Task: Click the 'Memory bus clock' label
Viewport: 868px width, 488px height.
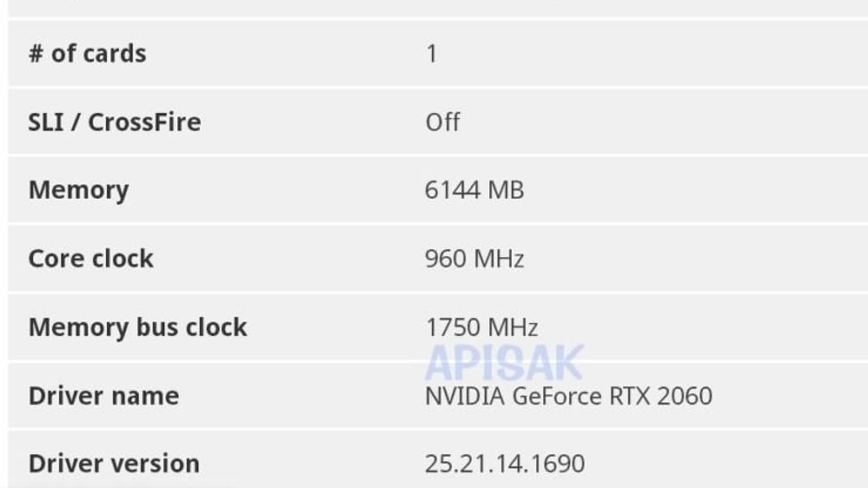Action: tap(138, 328)
